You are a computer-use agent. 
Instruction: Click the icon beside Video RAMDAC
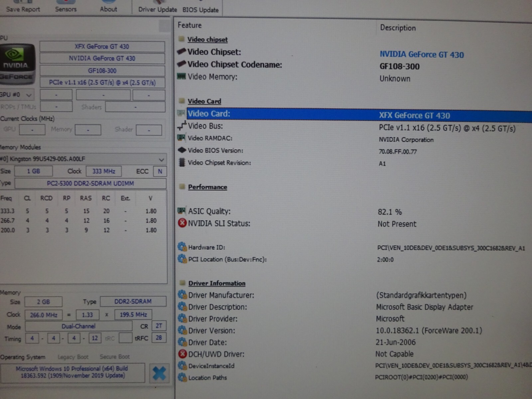(181, 137)
